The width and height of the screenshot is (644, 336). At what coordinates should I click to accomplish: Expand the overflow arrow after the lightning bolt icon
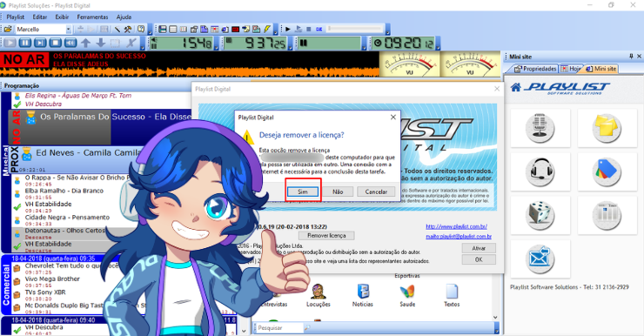[276, 30]
